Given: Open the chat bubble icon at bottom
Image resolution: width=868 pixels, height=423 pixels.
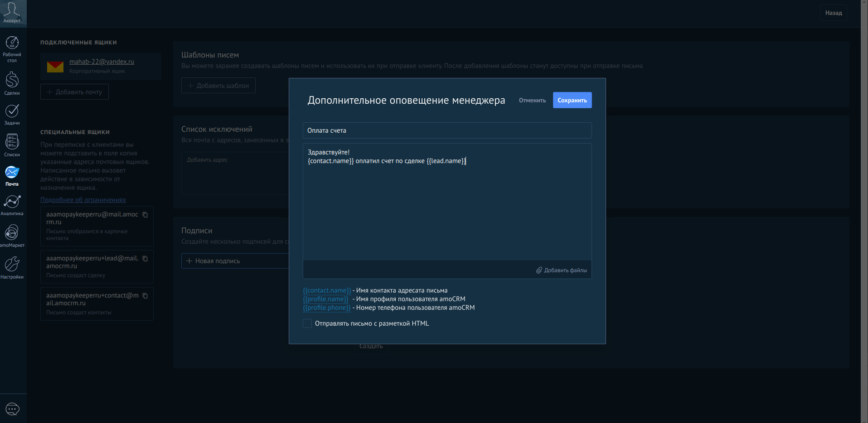Looking at the screenshot, I should [x=12, y=409].
